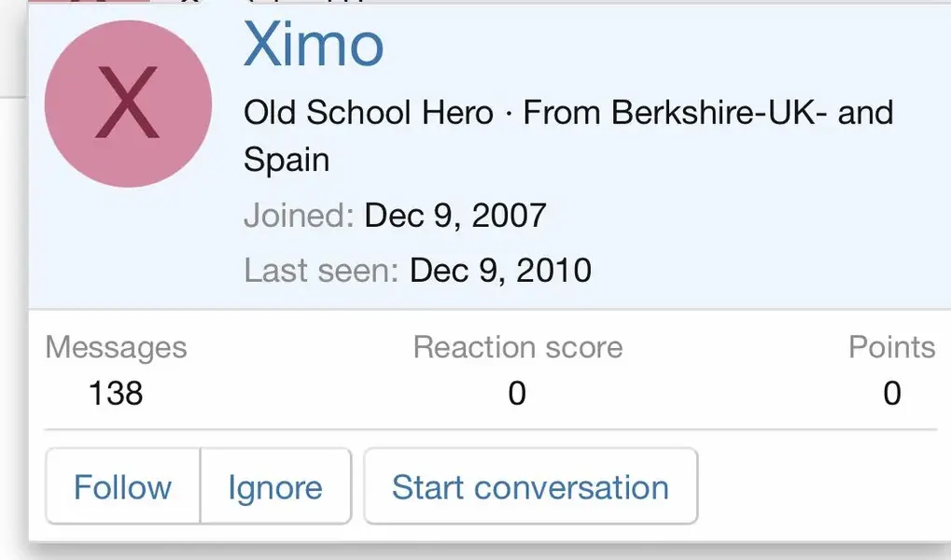
Task: Click the white margin left of the popup
Action: [x=13, y=328]
